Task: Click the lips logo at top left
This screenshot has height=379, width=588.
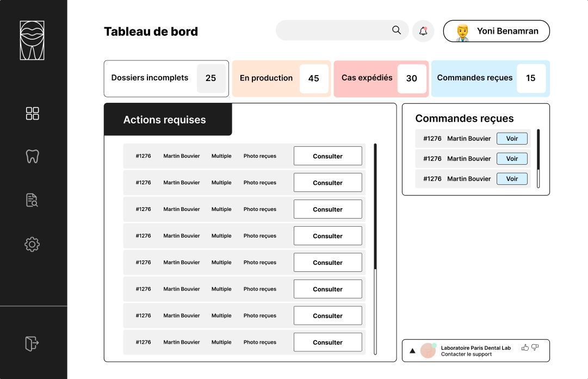Action: point(32,40)
